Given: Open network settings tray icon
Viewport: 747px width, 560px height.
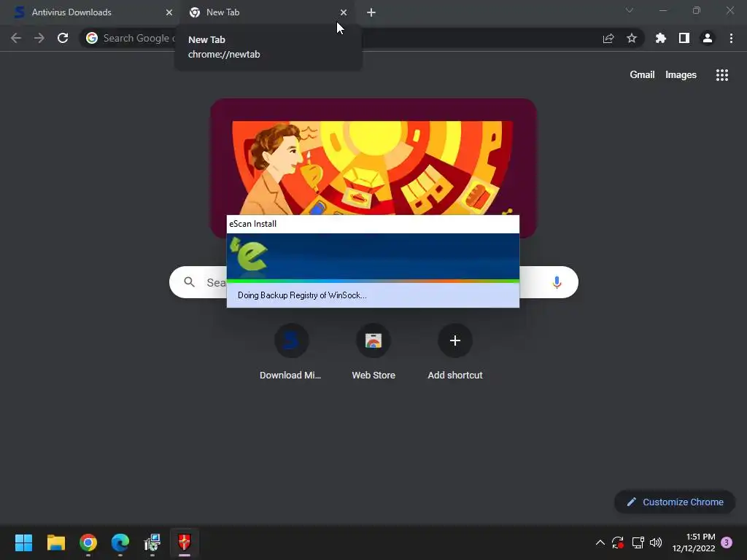Looking at the screenshot, I should [638, 542].
